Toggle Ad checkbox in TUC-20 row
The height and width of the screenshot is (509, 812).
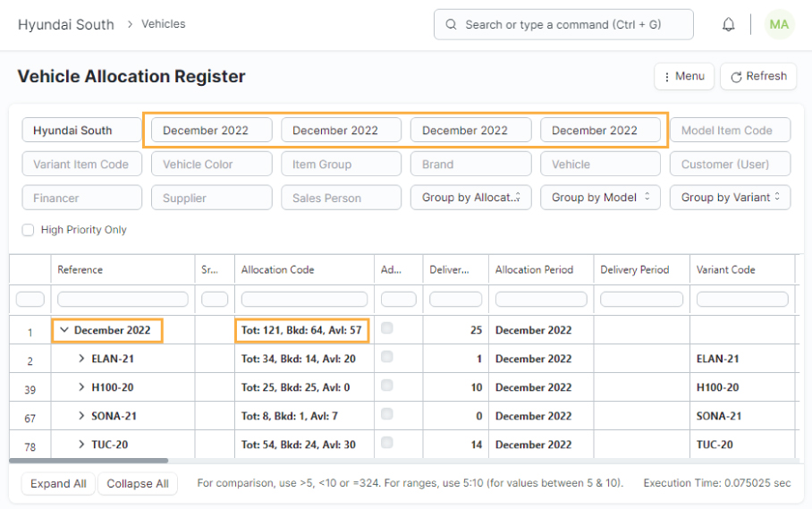pyautogui.click(x=387, y=442)
